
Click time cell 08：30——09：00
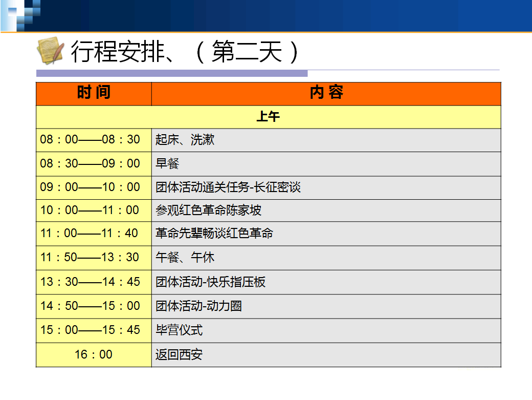point(94,164)
